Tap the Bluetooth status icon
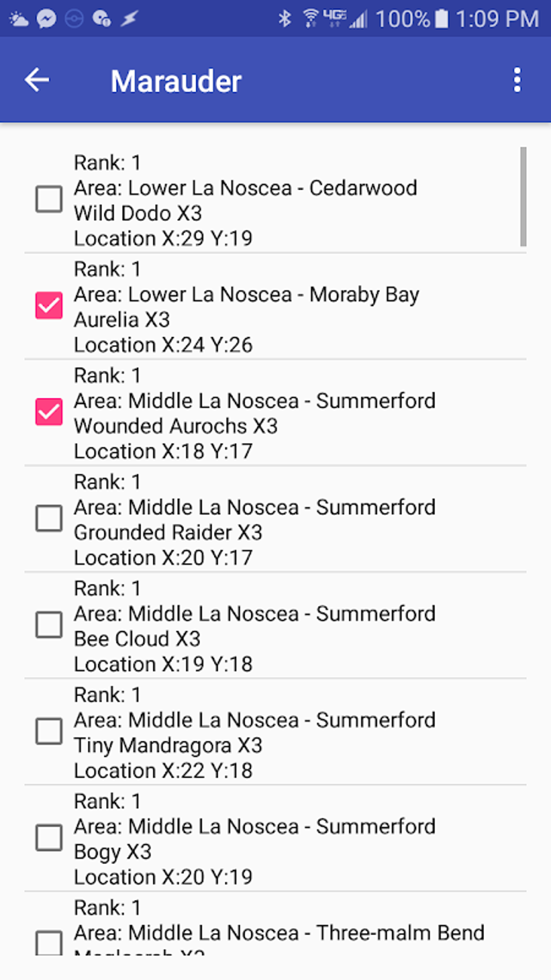This screenshot has height=980, width=551. coord(285,19)
